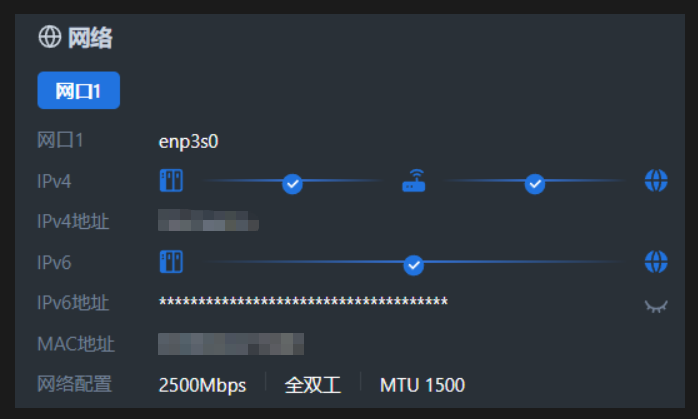Click the IPv6 connection checkmark
This screenshot has height=419, width=698.
414,265
